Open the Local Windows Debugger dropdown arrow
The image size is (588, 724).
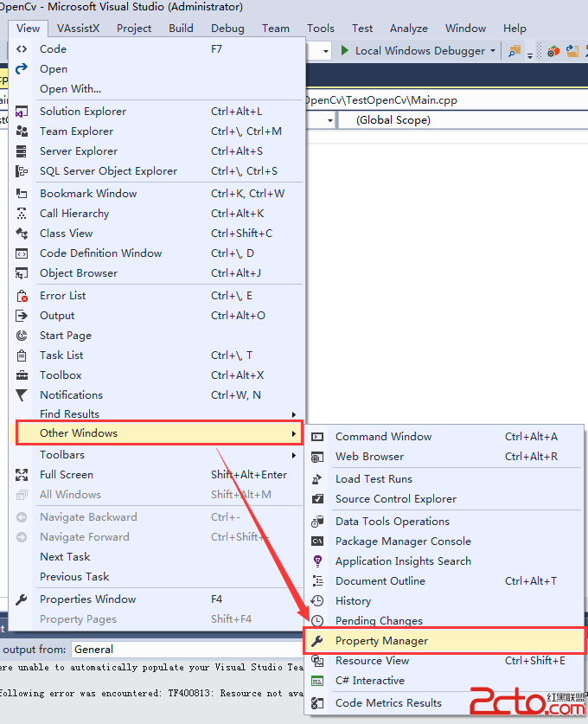tap(493, 50)
